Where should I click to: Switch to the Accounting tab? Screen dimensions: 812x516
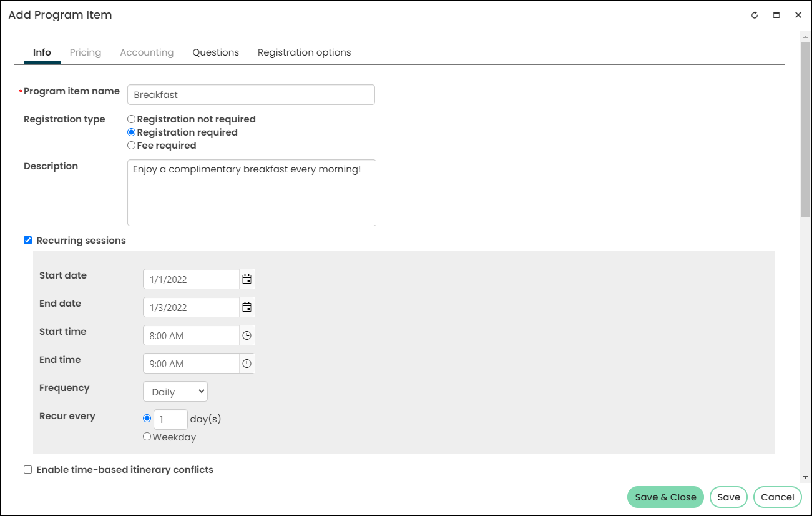(x=147, y=52)
